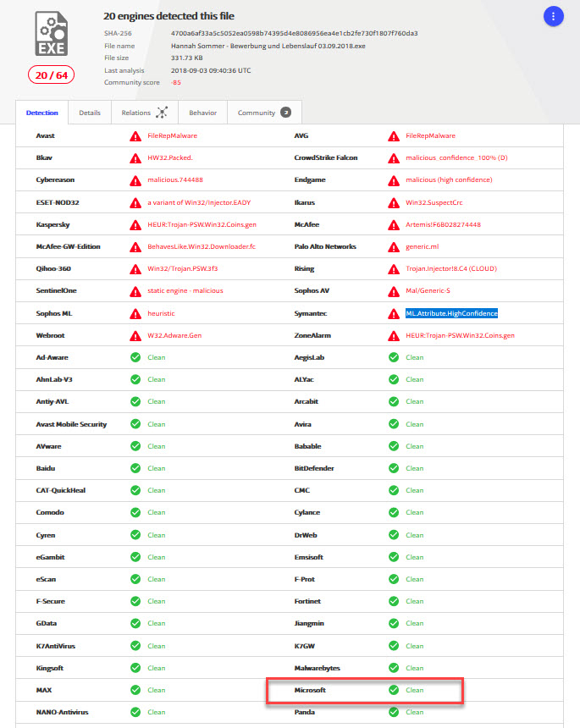Click the Ikarus Win32.SuspectCrc result
Image resolution: width=580 pixels, height=728 pixels.
pos(434,202)
